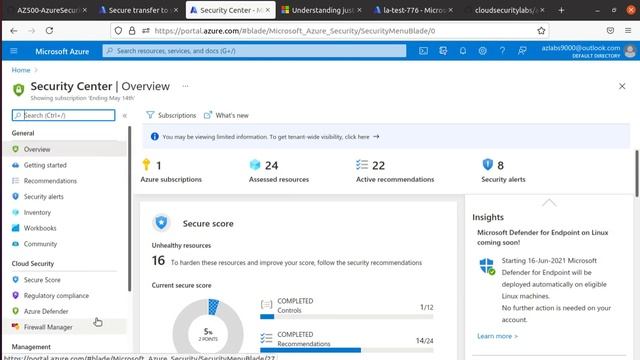This screenshot has width=640, height=360.
Task: Focus the left menu search box
Action: pyautogui.click(x=64, y=116)
